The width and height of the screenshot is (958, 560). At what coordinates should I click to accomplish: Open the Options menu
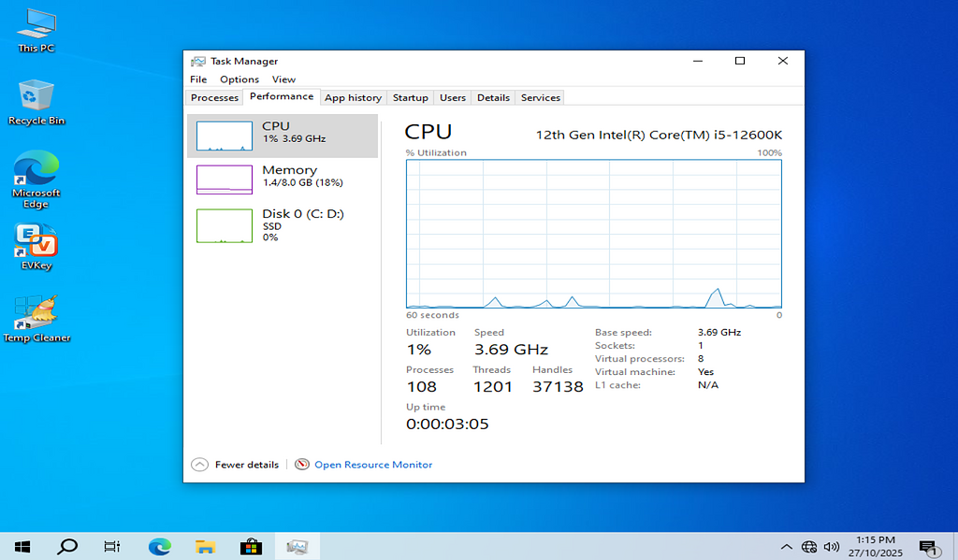(x=239, y=79)
